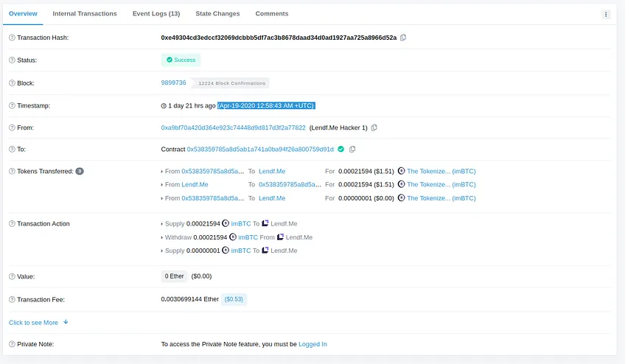The width and height of the screenshot is (625, 364).
Task: Open the State Changes tab
Action: pos(217,13)
